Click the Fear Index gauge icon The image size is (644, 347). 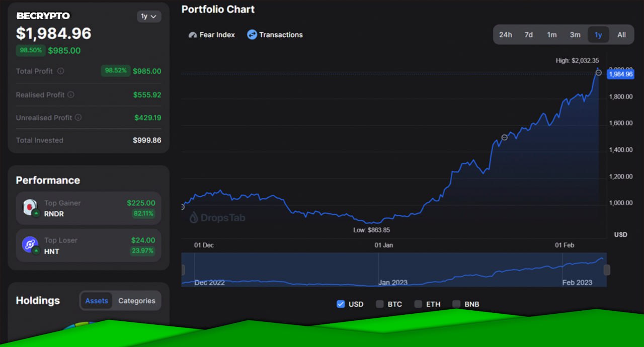[193, 35]
